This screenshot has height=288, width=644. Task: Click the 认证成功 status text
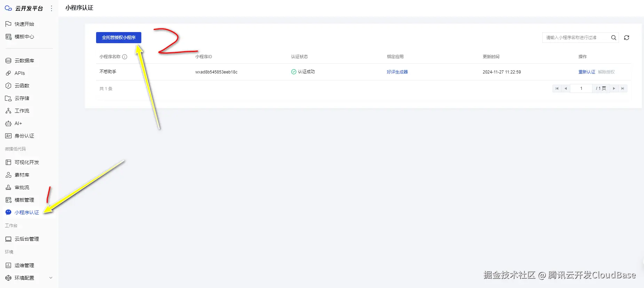pyautogui.click(x=306, y=72)
